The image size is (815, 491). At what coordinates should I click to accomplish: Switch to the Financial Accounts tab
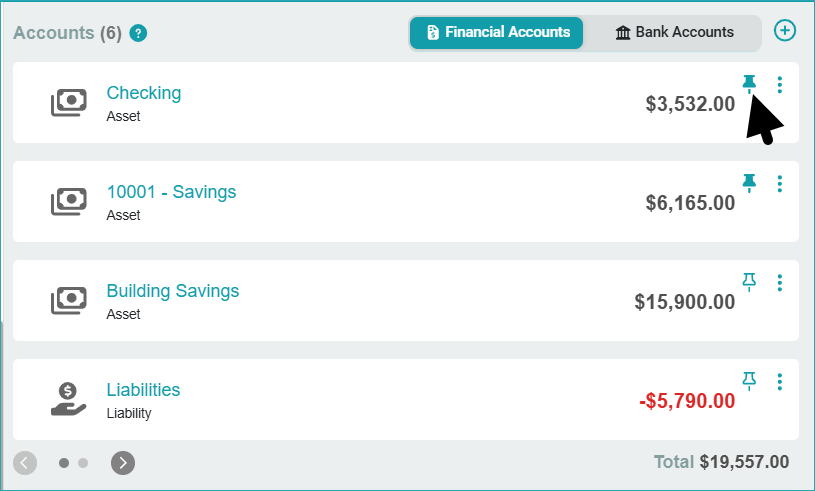click(497, 32)
